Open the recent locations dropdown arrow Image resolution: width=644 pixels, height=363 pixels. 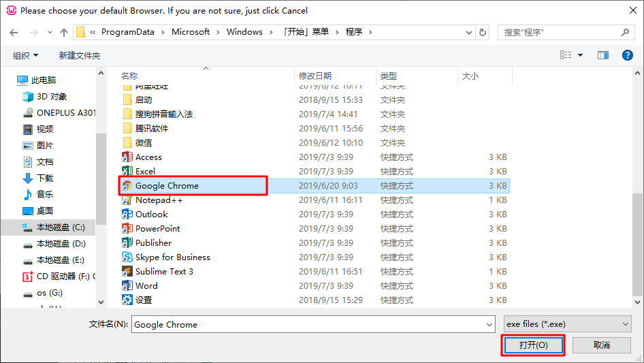point(50,33)
